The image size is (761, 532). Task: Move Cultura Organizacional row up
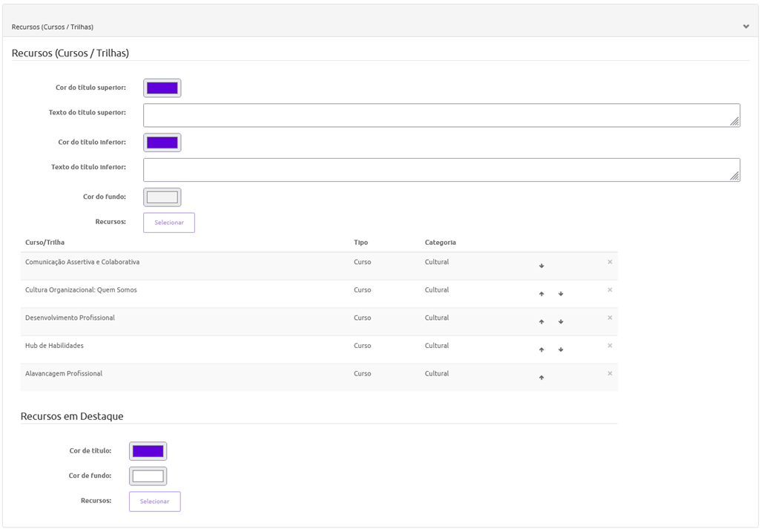coord(541,294)
